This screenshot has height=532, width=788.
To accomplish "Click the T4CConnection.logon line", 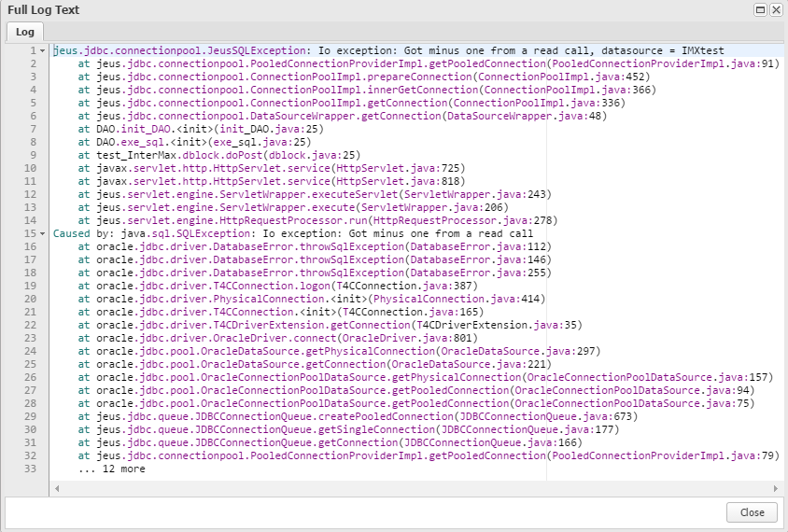I will tap(278, 286).
